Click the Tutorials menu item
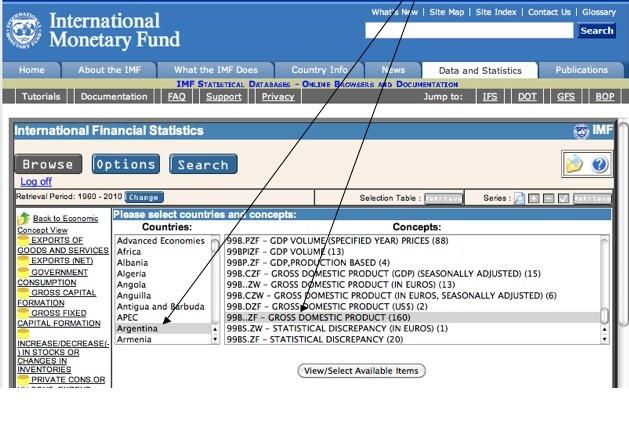The height and width of the screenshot is (446, 629). (x=41, y=97)
